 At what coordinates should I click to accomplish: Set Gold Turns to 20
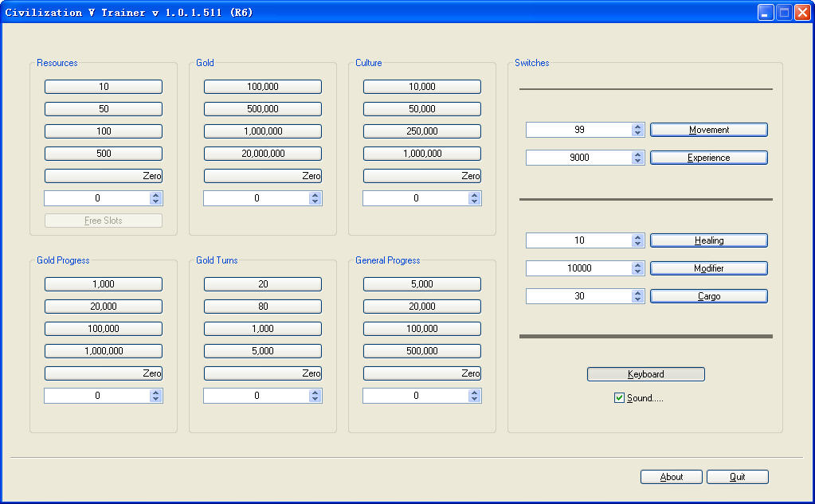263,284
